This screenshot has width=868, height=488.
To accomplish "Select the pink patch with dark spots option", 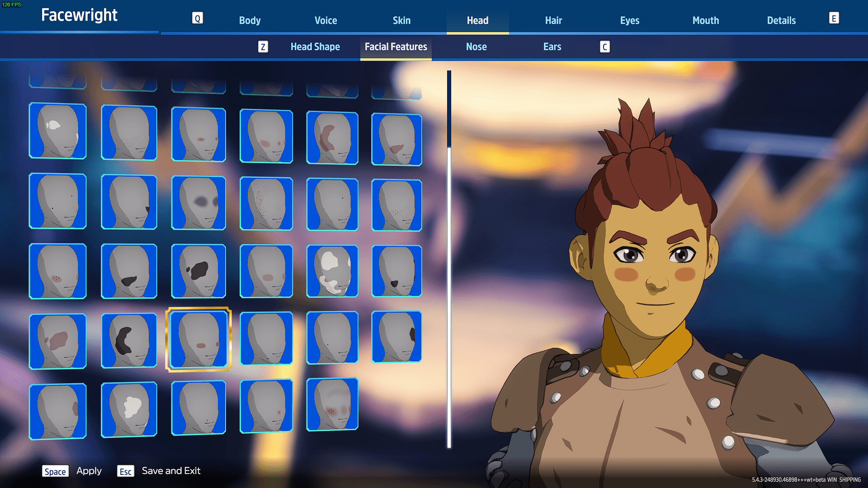I will pos(57,271).
